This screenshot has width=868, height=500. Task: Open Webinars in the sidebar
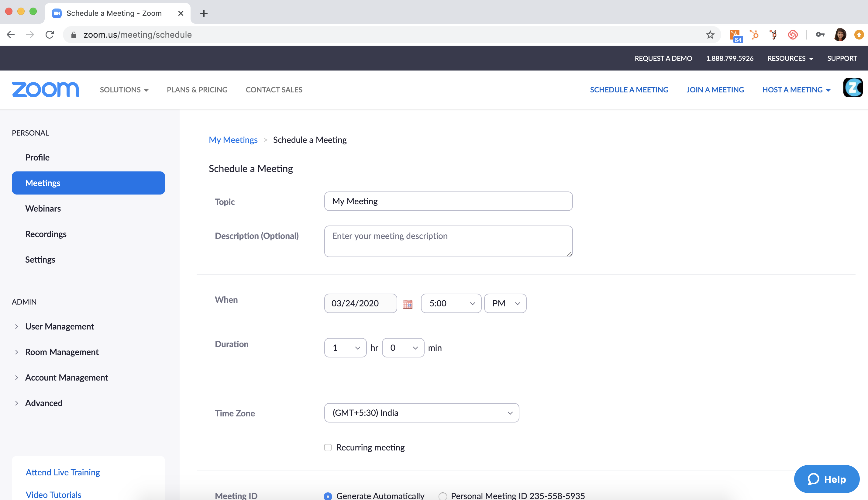(43, 209)
